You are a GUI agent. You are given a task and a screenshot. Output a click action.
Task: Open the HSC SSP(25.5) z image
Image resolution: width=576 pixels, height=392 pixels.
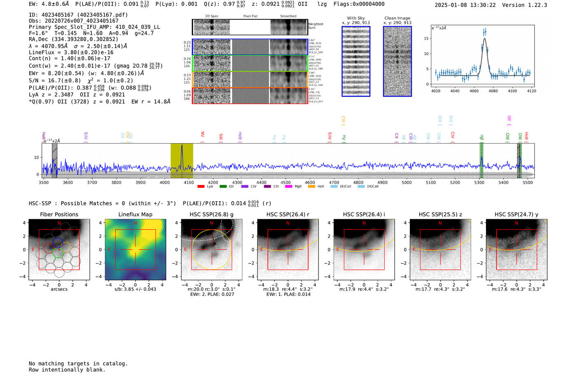[440, 250]
